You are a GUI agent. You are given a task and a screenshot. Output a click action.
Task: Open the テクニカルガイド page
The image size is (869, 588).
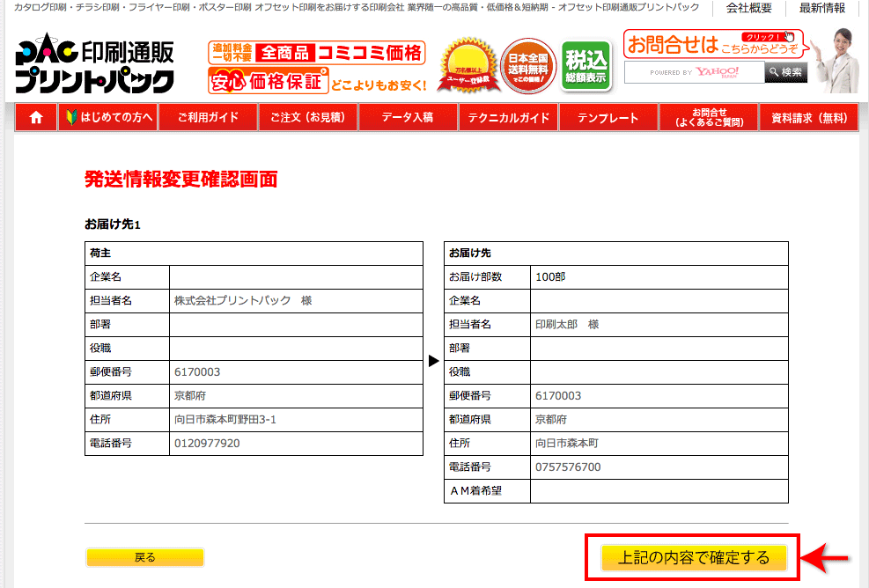coord(508,116)
